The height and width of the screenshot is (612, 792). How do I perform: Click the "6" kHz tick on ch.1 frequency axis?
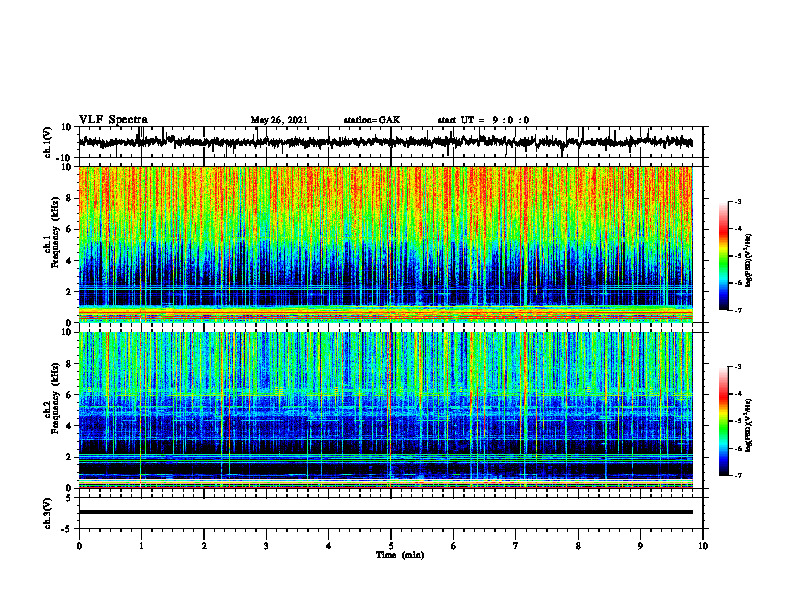(x=69, y=229)
